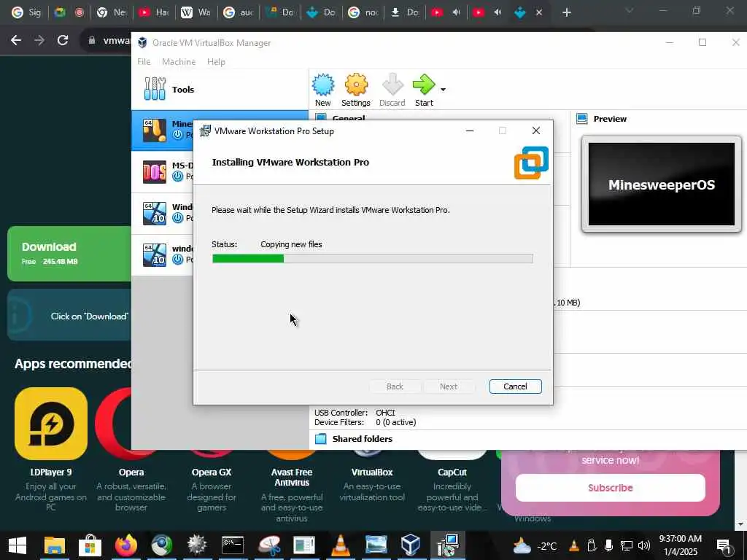Open the notification center icon
747x560 pixels.
(x=724, y=546)
